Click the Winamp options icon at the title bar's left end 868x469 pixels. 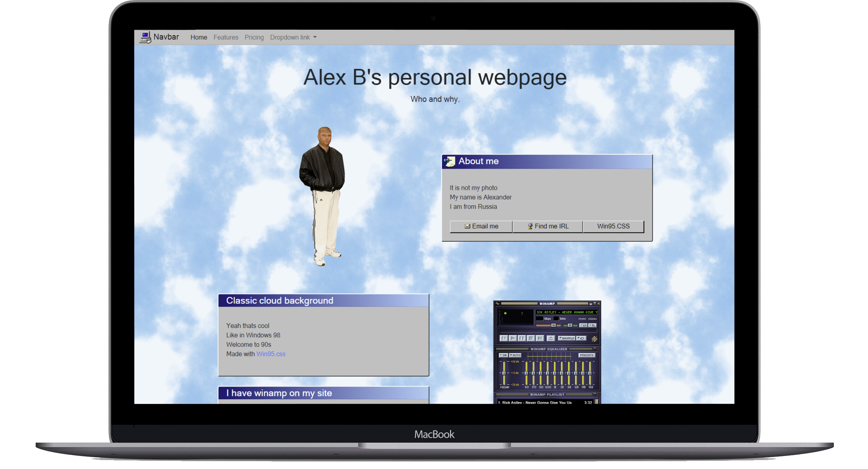[497, 303]
